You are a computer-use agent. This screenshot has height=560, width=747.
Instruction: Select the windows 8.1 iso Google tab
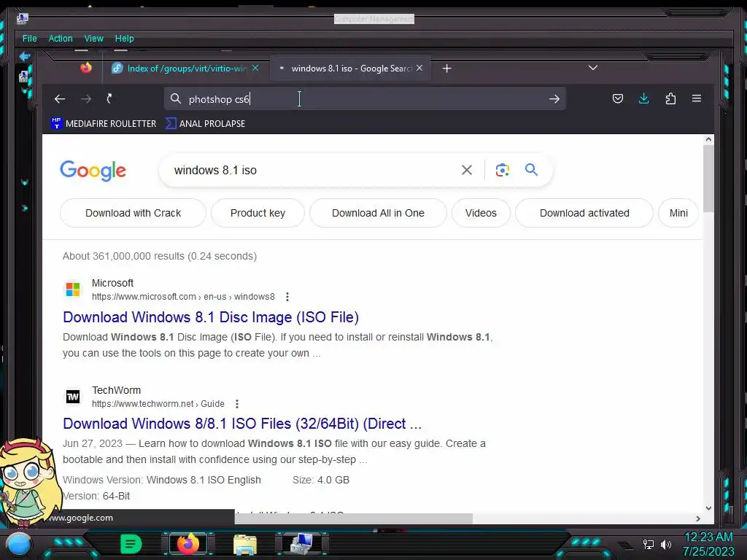point(351,68)
